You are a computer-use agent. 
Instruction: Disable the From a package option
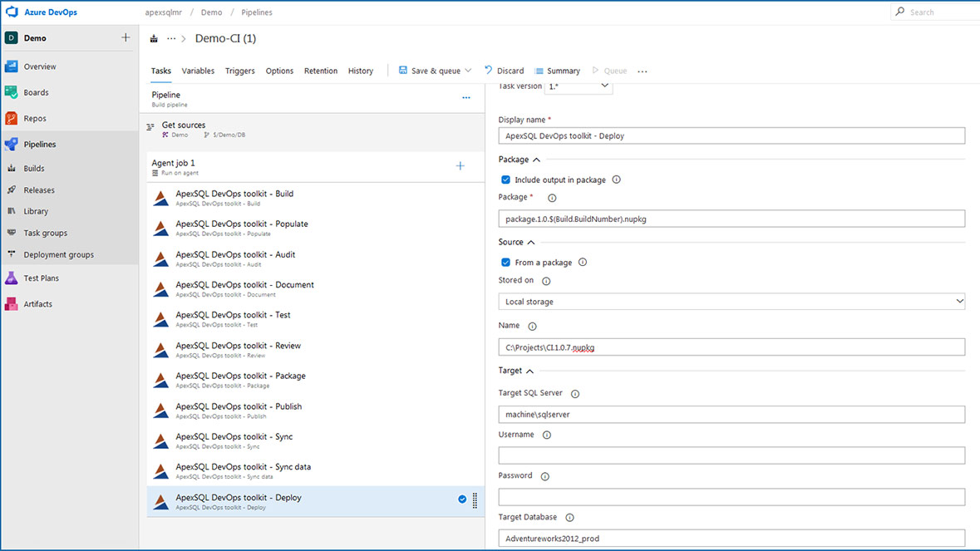pyautogui.click(x=506, y=262)
